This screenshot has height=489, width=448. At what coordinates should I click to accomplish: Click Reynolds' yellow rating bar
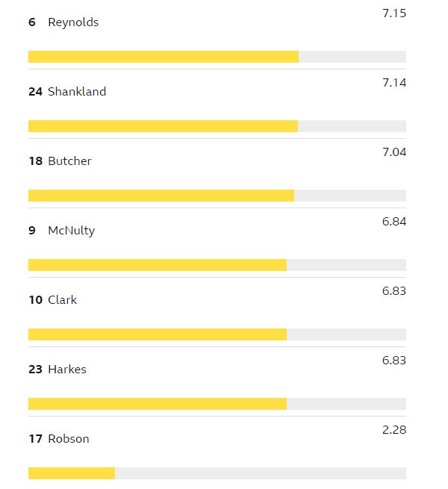click(163, 57)
